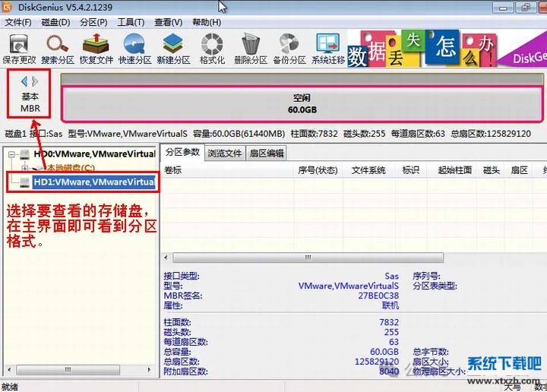Open the 恢复文件 (Recover Files) tool

[x=96, y=48]
